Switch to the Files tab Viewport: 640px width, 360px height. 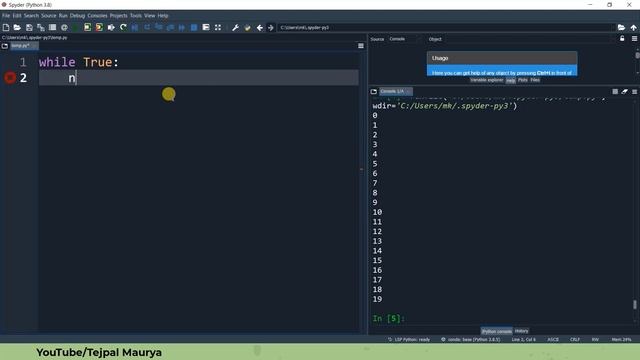click(535, 80)
